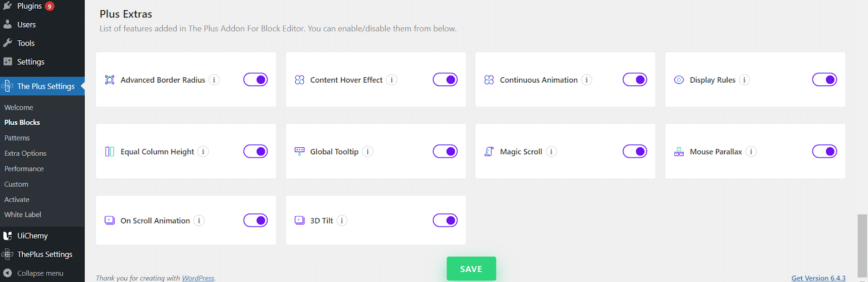
Task: Click the On Scroll Animation icon
Action: click(x=110, y=221)
